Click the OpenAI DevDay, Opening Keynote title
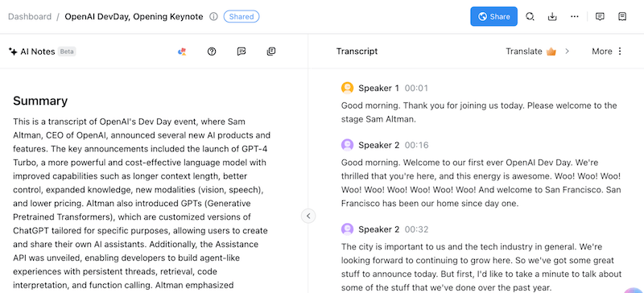Viewport: 644px width, 293px height. coord(134,16)
